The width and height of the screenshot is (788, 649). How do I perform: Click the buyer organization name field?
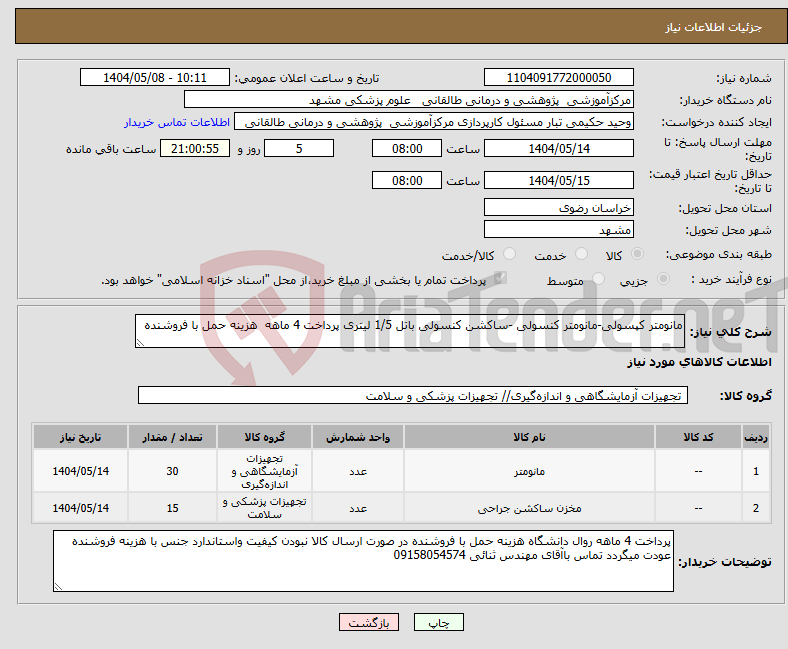tap(409, 100)
